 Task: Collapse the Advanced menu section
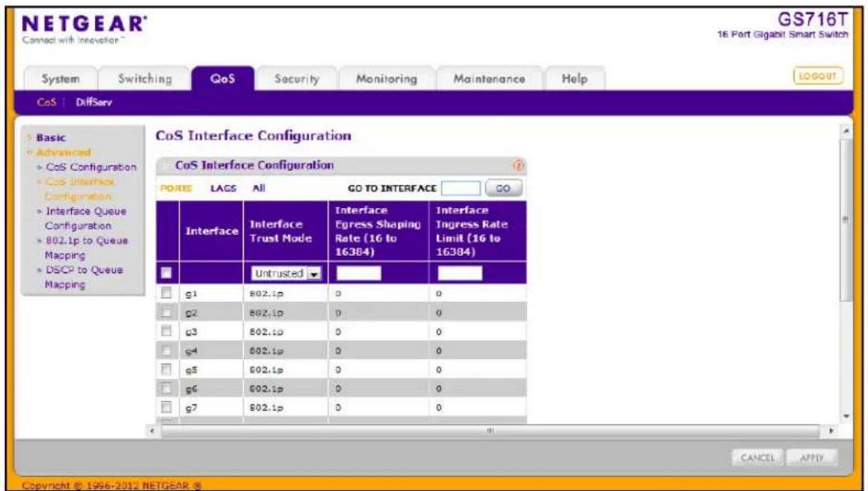[63, 152]
